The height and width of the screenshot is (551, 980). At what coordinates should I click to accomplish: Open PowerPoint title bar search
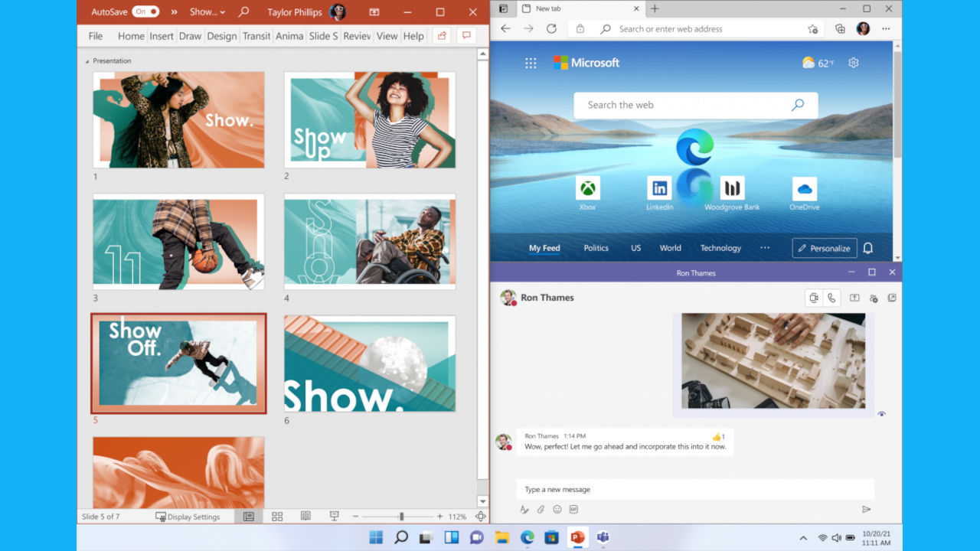point(243,11)
